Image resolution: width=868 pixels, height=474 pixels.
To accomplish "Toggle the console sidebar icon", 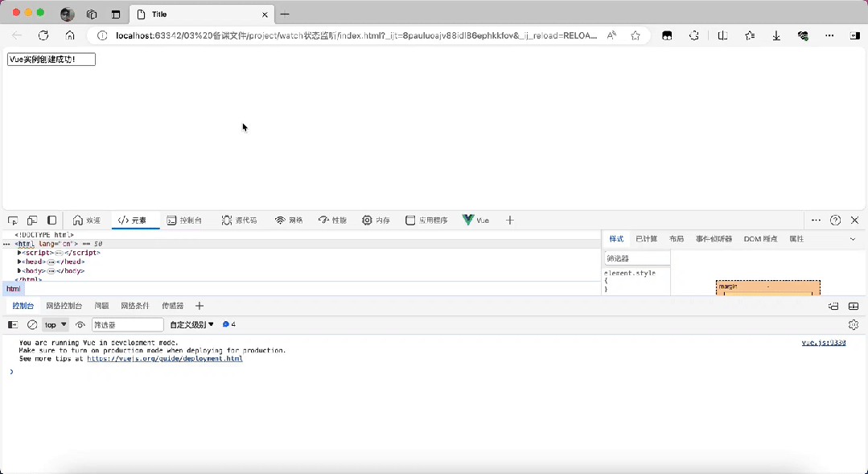I will pos(13,324).
